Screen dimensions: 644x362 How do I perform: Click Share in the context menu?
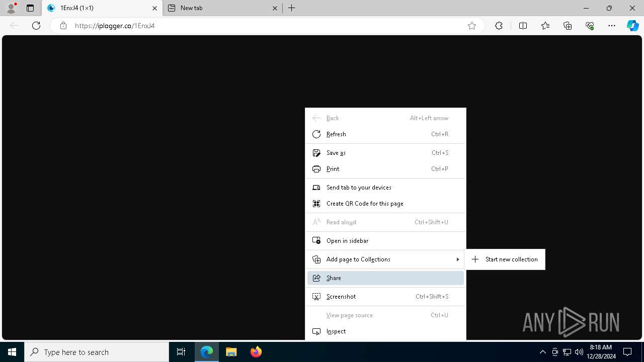click(x=385, y=278)
